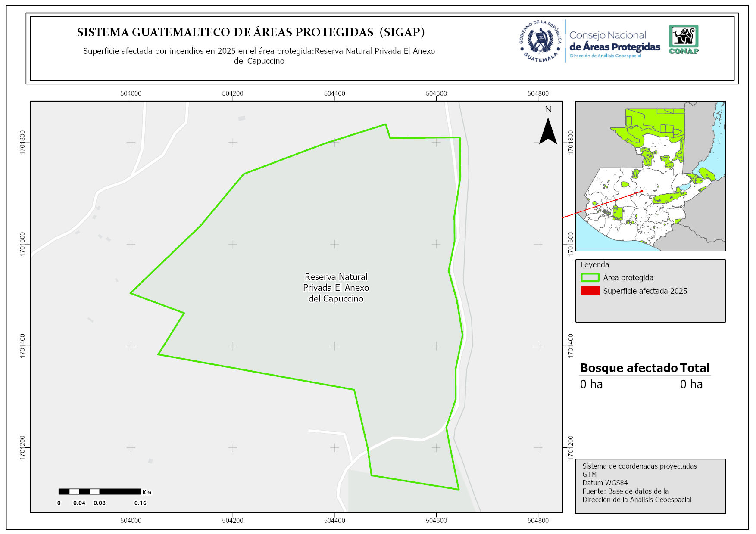Click the Consejo Nacional de Áreas Protegidas text
The height and width of the screenshot is (534, 756).
click(614, 41)
